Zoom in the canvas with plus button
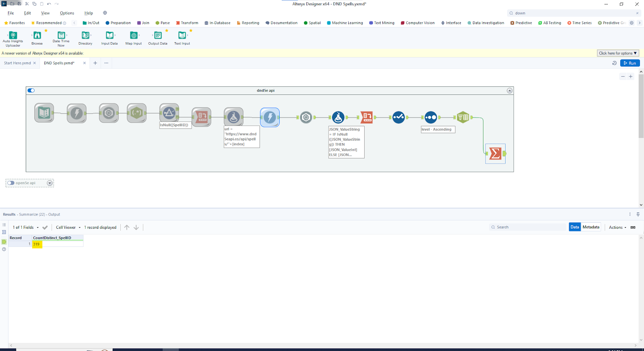Viewport: 644px width, 351px height. (x=631, y=76)
